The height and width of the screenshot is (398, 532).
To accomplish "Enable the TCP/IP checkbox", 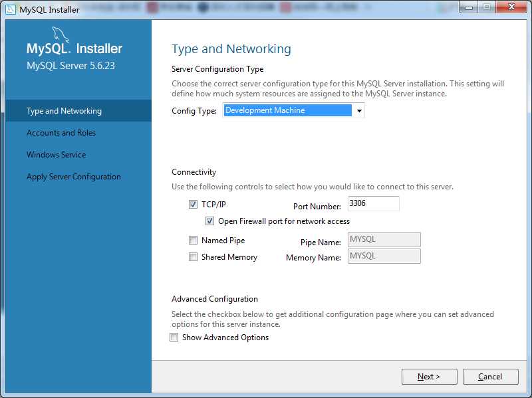I will pos(193,204).
